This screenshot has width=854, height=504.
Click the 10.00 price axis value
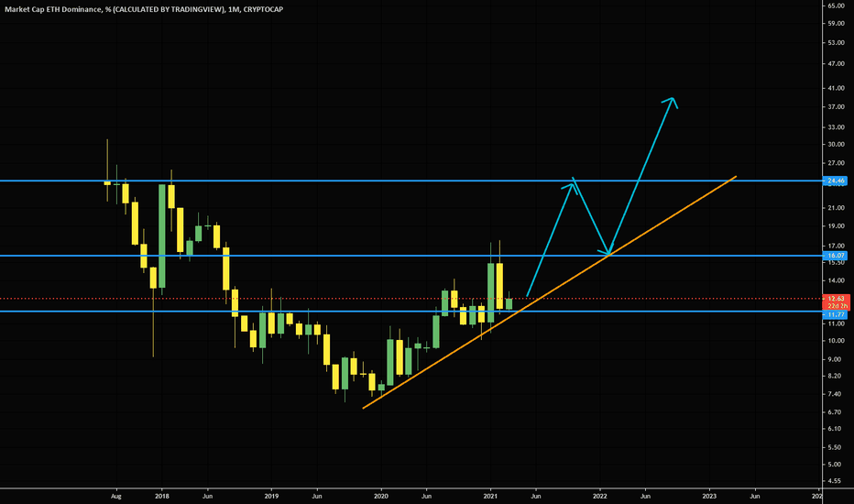(836, 341)
